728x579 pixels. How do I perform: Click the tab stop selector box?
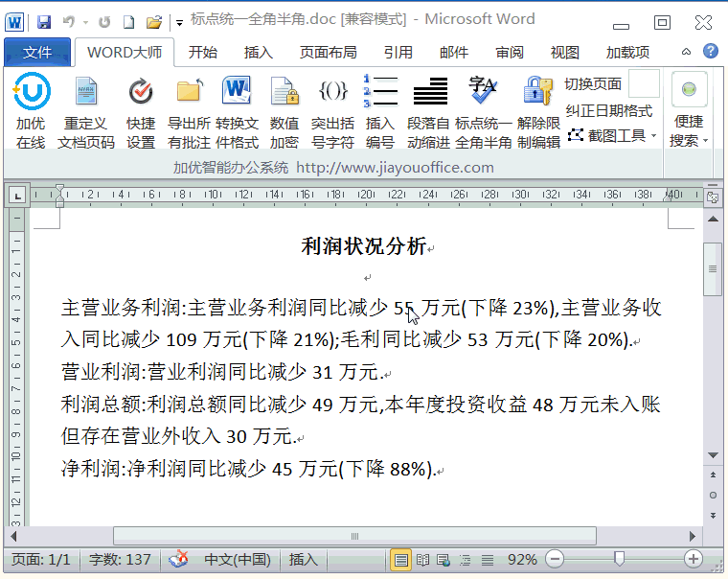[17, 196]
